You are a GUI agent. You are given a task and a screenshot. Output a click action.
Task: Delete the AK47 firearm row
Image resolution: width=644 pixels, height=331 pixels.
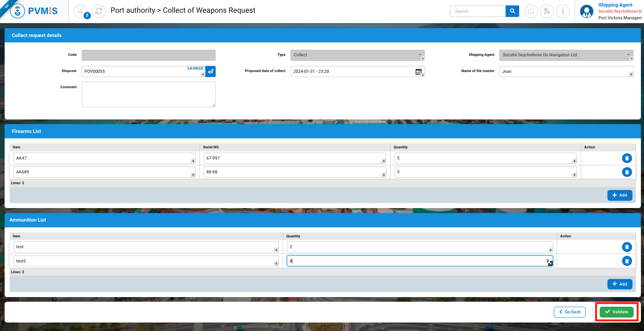627,158
